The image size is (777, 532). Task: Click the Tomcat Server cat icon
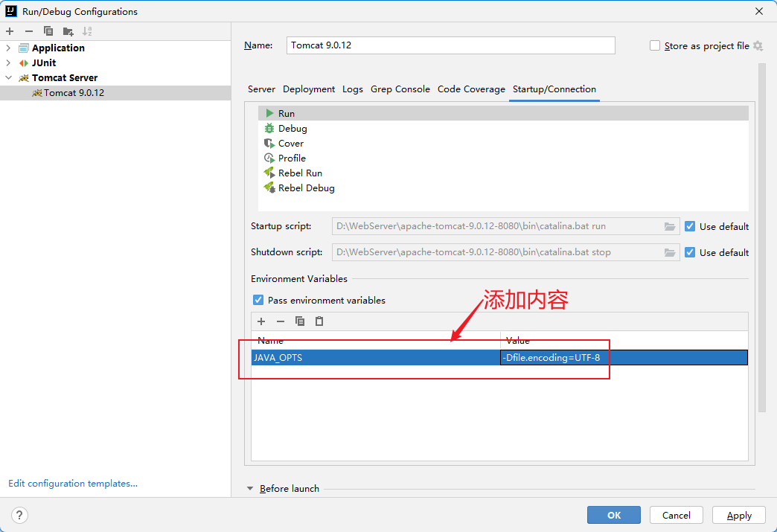(24, 78)
